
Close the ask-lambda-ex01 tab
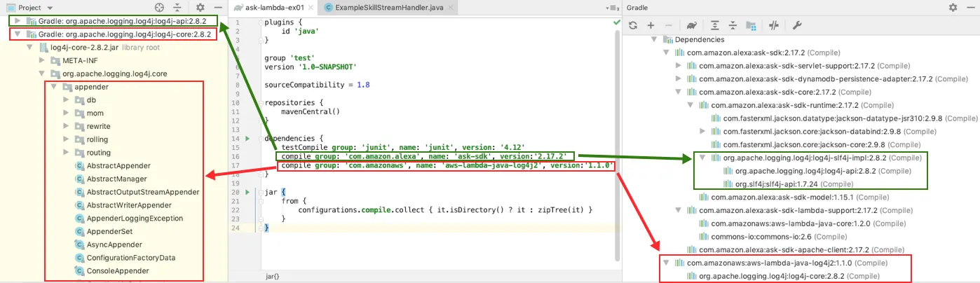309,8
